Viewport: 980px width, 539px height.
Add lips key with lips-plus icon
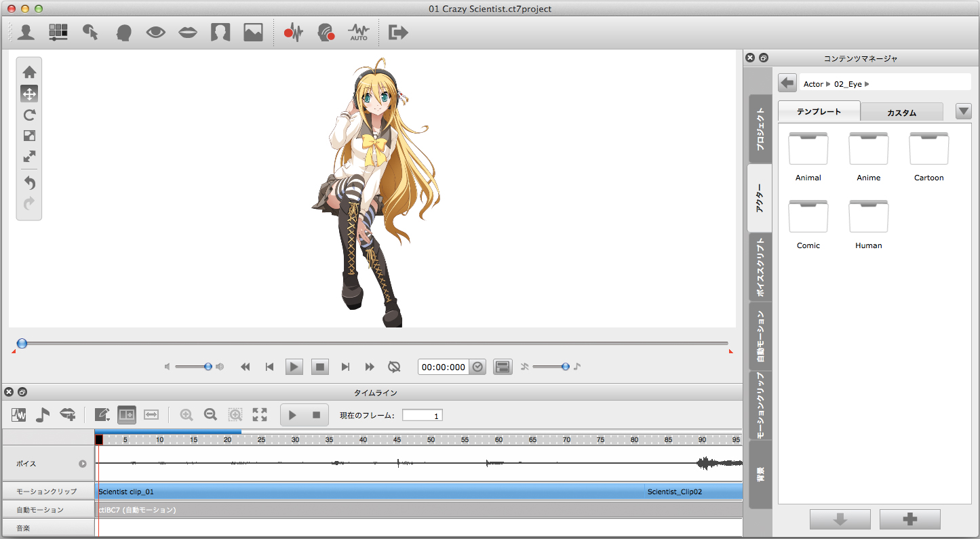pos(67,414)
